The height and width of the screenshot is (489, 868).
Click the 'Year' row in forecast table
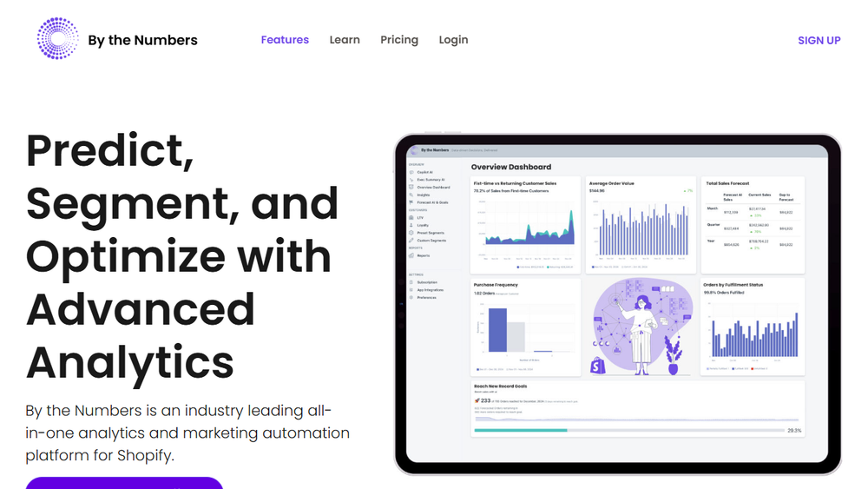click(x=753, y=244)
